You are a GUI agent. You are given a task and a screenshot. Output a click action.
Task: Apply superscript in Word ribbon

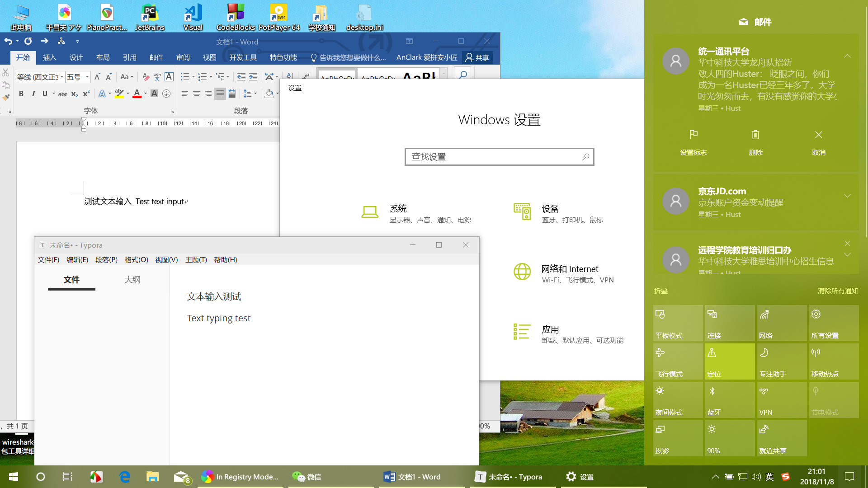tap(86, 94)
